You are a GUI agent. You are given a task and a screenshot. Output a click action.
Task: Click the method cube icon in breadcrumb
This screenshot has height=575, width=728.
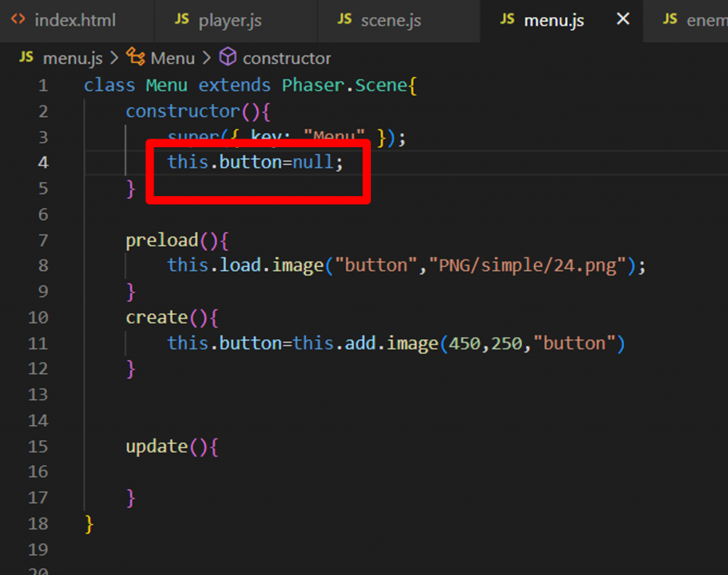tap(228, 57)
